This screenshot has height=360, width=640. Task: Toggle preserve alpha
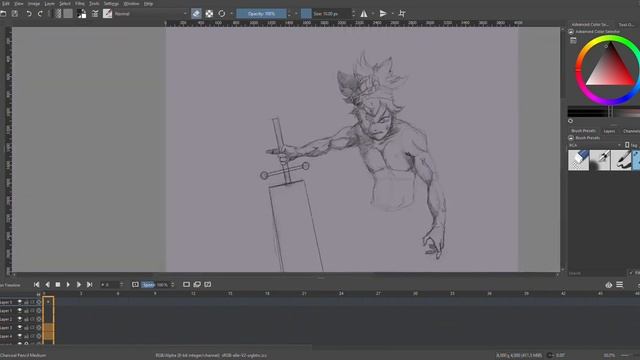pos(209,13)
